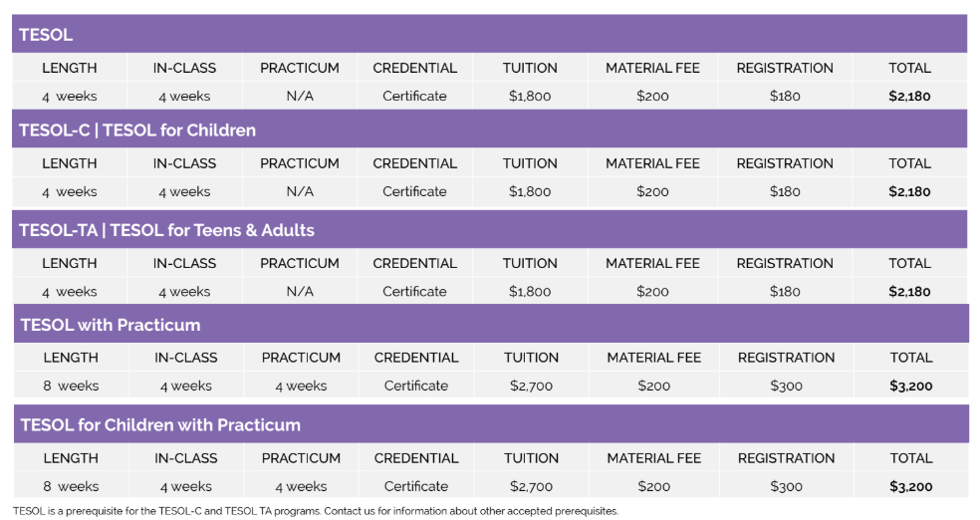Click $3,200 total under TESOL with Practicum
Image resolution: width=980 pixels, height=520 pixels.
coord(910,386)
